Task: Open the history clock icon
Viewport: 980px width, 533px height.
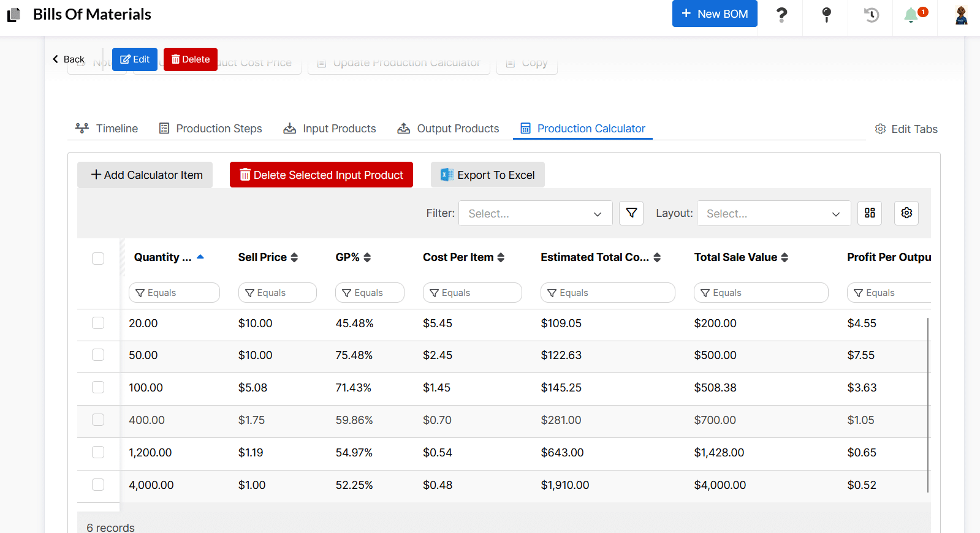Action: tap(871, 15)
